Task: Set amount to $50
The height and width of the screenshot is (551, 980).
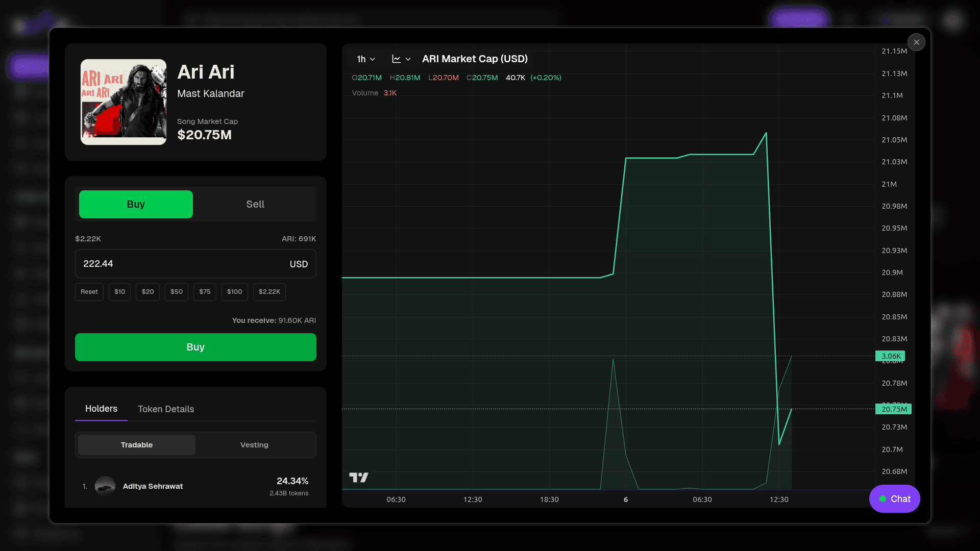Action: point(177,292)
